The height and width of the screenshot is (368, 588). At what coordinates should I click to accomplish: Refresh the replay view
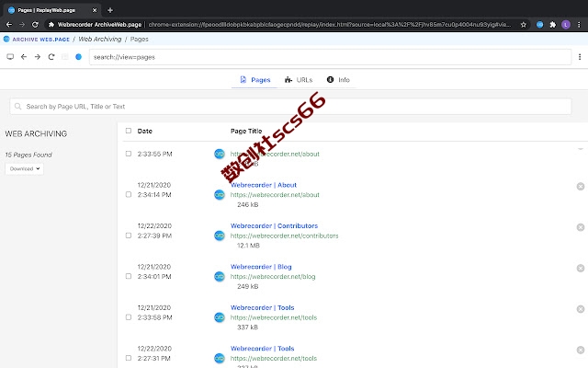point(51,57)
